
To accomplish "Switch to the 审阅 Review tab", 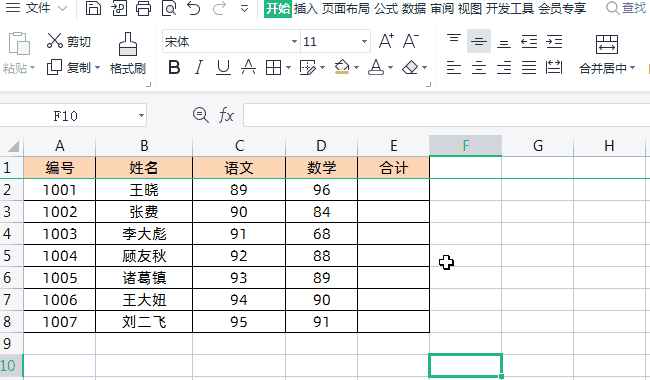I will click(442, 8).
